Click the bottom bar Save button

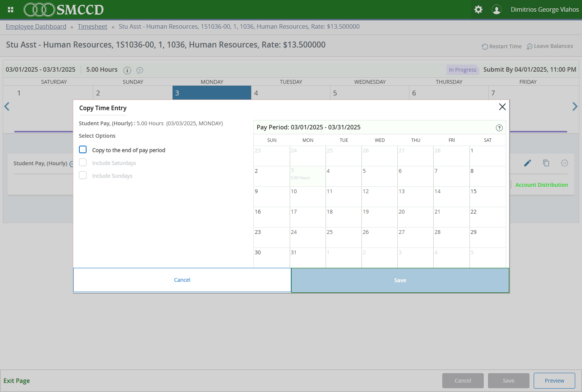[508, 381]
